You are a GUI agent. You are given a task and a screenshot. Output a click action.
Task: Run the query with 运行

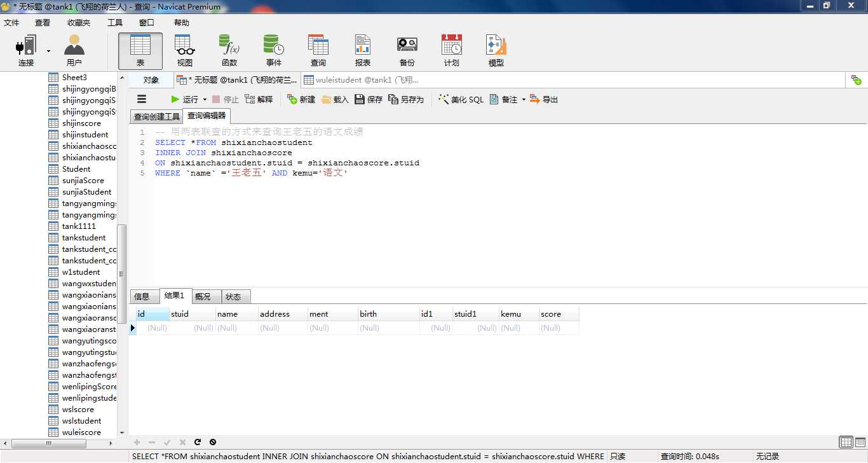(185, 99)
